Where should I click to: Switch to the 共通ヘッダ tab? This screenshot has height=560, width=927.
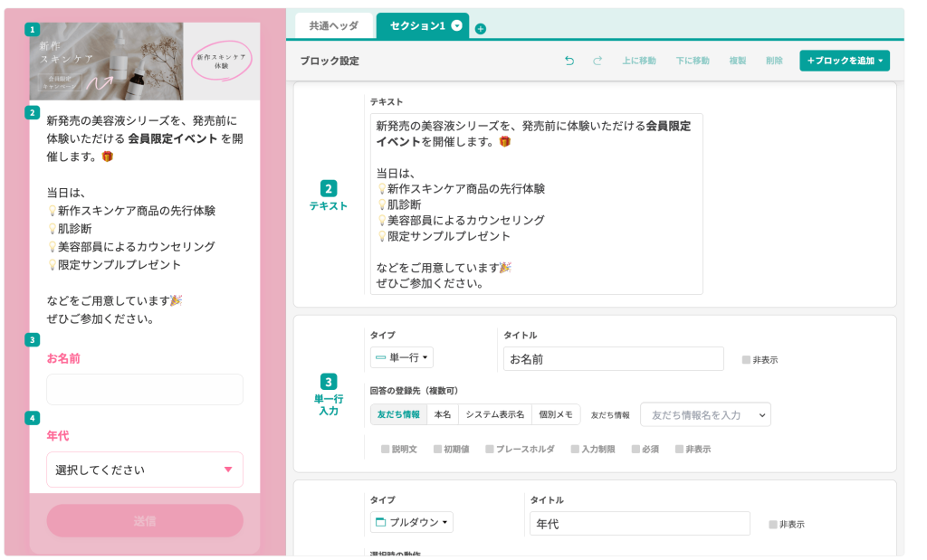(334, 26)
